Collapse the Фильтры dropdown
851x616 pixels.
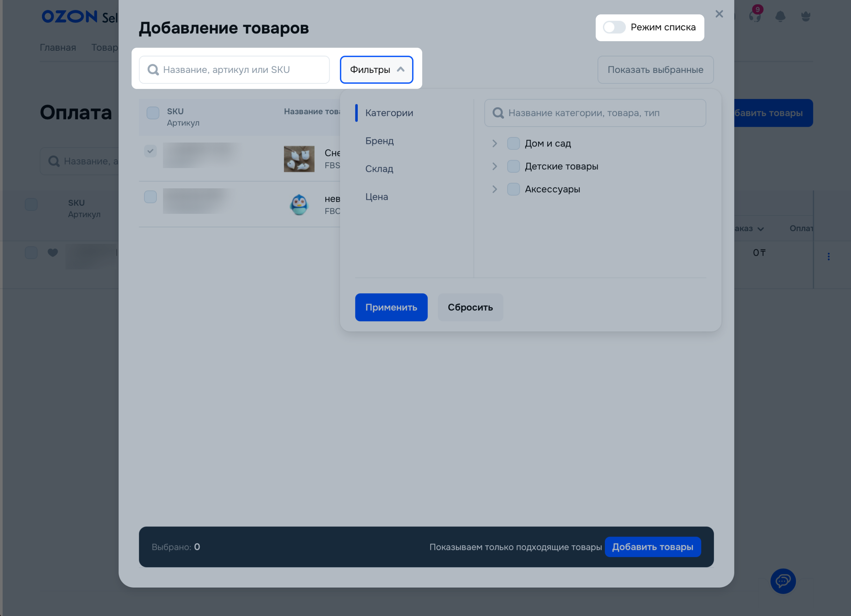pyautogui.click(x=376, y=70)
